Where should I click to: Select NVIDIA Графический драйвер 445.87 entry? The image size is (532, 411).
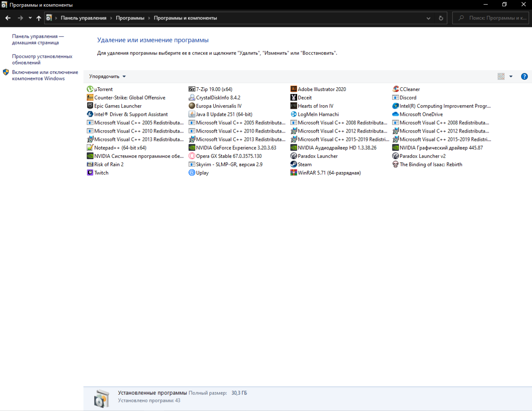[x=438, y=148]
